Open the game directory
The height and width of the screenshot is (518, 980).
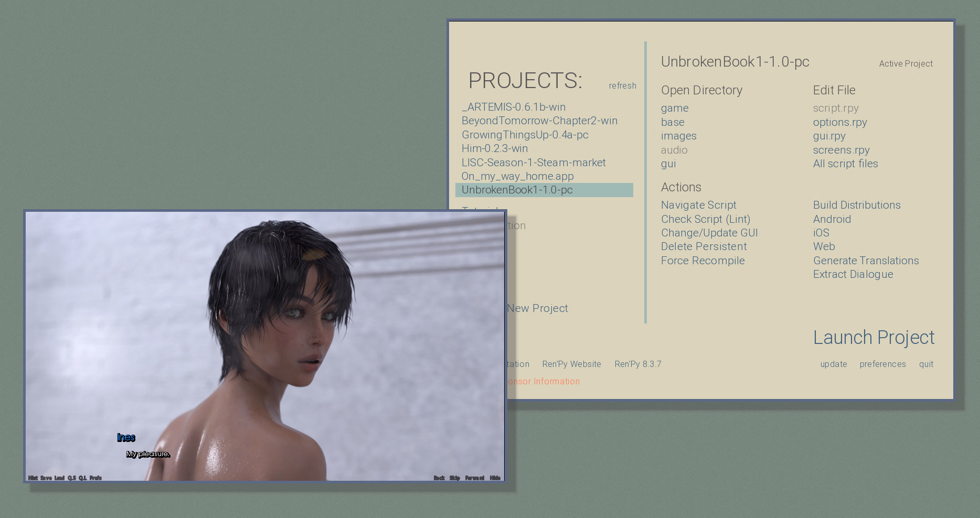[675, 108]
